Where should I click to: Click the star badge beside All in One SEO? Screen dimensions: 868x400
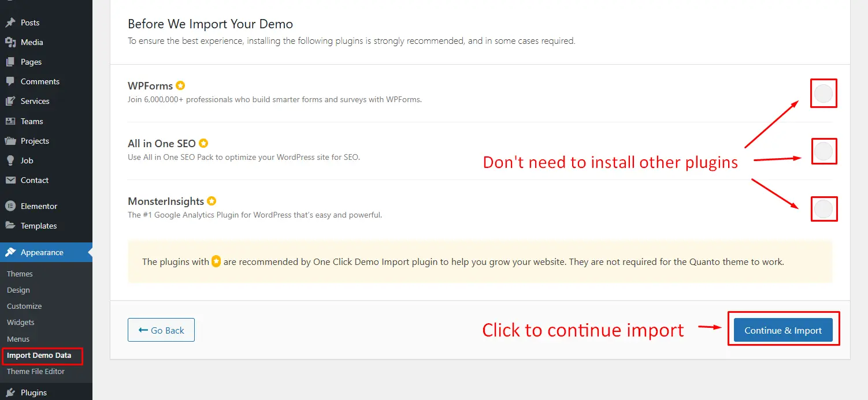click(203, 143)
